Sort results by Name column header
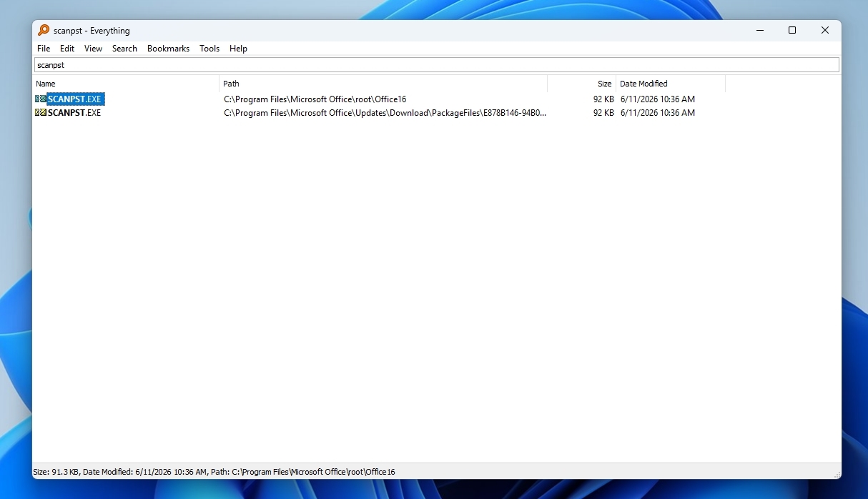868x499 pixels. (x=126, y=84)
